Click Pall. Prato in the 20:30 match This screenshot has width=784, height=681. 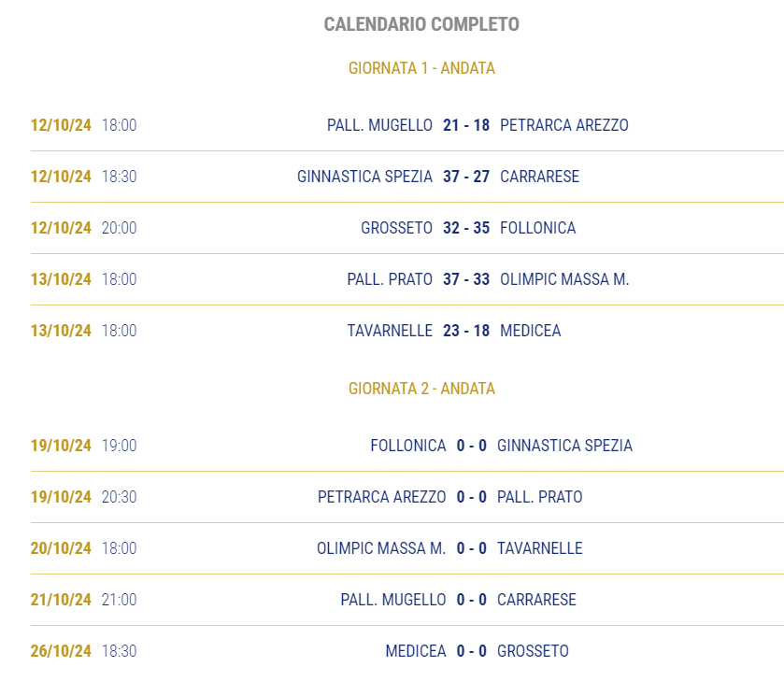click(x=539, y=497)
